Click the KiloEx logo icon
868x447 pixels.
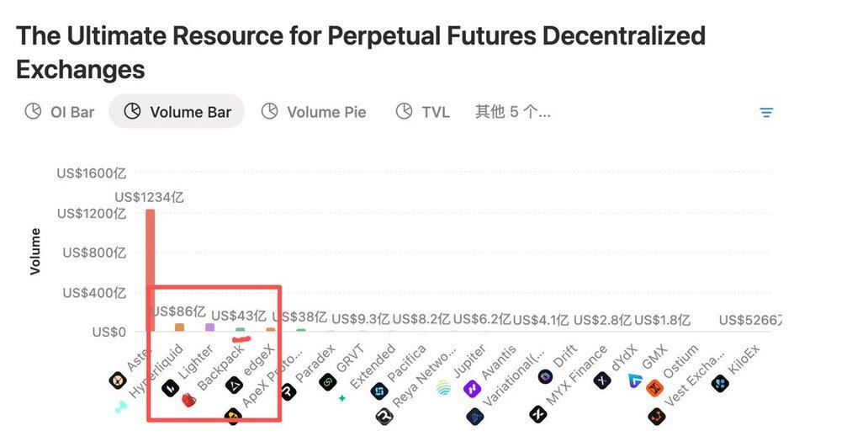720,385
